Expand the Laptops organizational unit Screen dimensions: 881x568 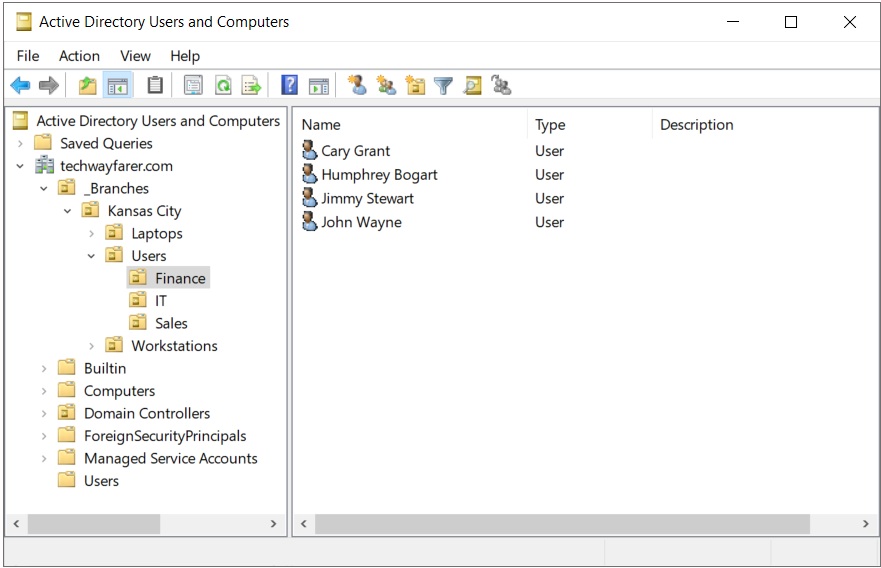(x=92, y=233)
